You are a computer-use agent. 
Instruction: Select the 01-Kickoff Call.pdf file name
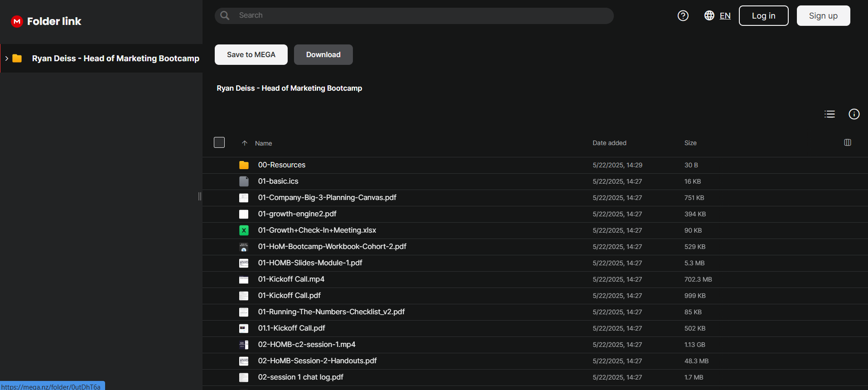point(289,296)
